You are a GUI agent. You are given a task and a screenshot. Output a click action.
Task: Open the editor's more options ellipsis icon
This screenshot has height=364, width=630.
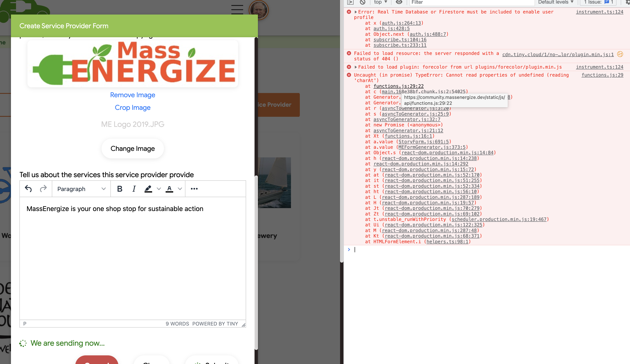coord(194,189)
